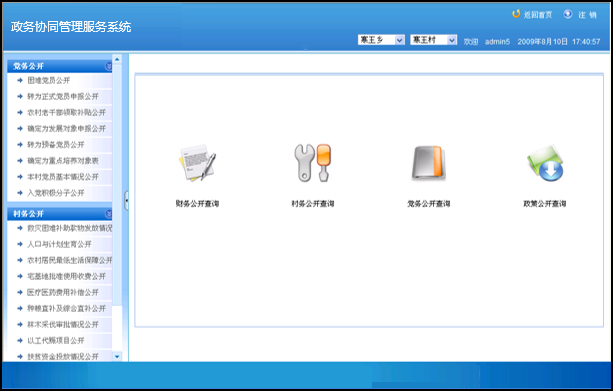Screen dimensions: 613x391
Task: Open the 党务公开查询 gray book icon
Action: coord(428,163)
